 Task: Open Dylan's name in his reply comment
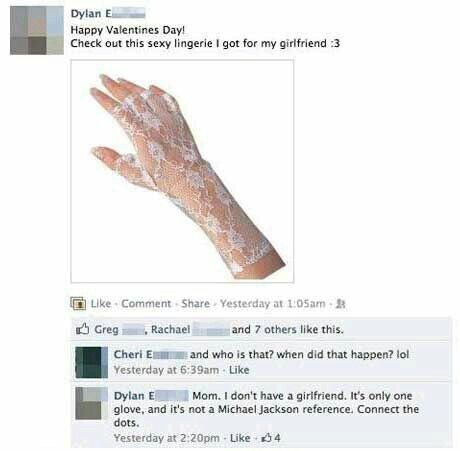coord(151,396)
